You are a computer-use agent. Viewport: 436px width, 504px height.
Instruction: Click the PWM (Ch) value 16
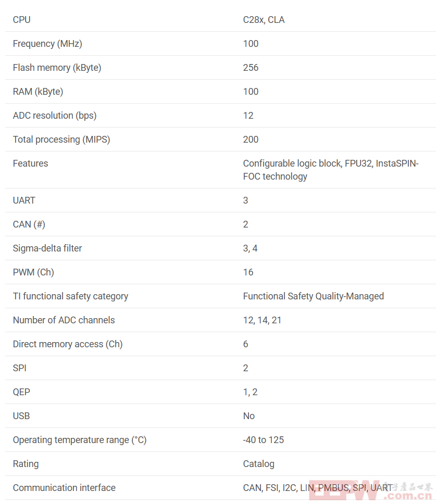(x=248, y=272)
